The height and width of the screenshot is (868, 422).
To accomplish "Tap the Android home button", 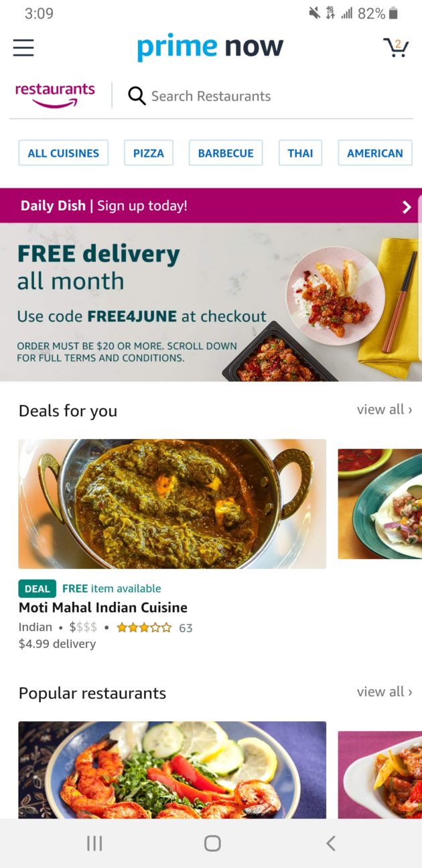I will coord(212,843).
